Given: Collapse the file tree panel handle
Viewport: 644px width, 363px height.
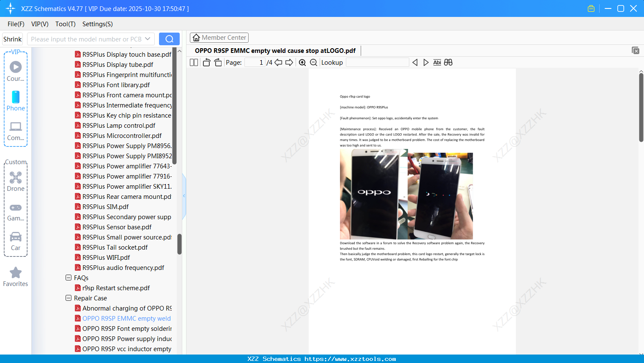Looking at the screenshot, I should (184, 196).
